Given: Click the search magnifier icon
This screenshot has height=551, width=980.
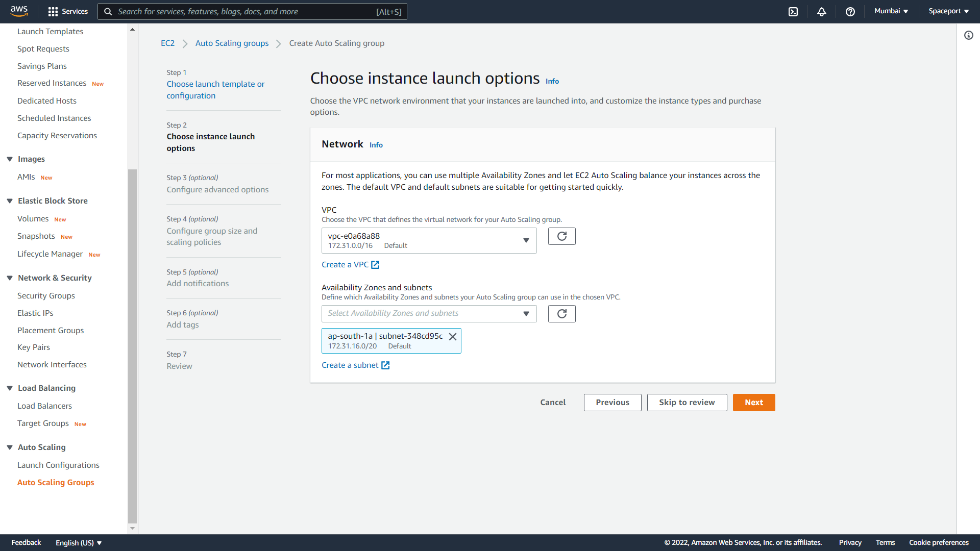Looking at the screenshot, I should [x=108, y=11].
